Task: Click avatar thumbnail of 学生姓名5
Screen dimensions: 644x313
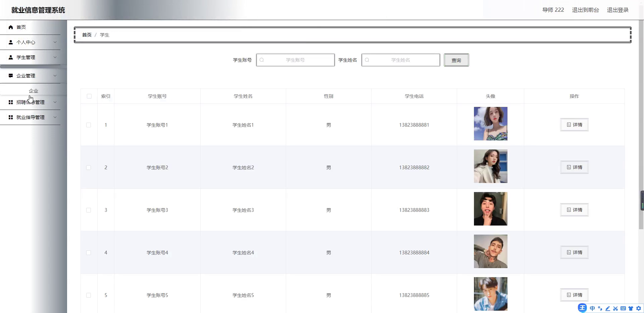Action: (x=490, y=294)
